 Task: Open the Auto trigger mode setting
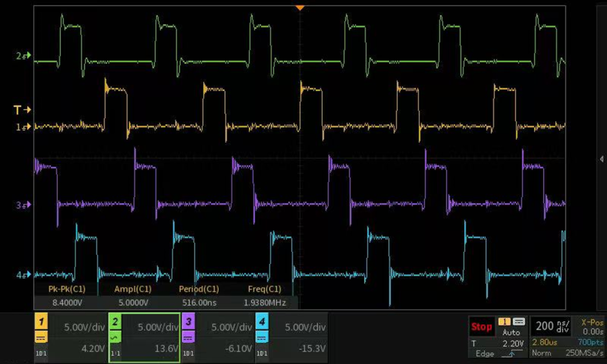click(x=511, y=333)
